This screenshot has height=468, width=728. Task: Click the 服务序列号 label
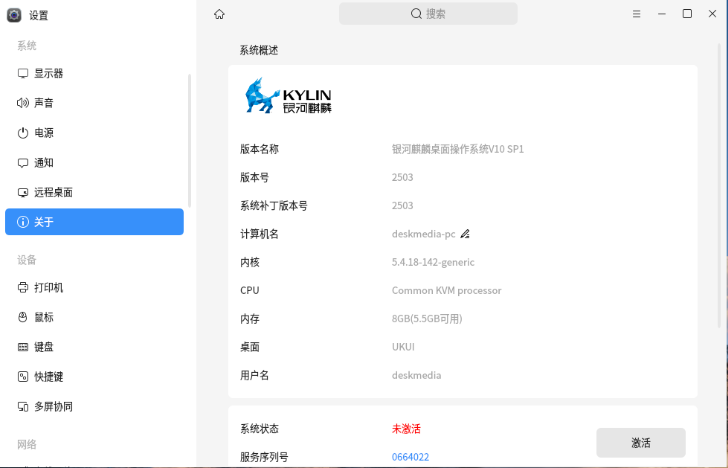click(264, 457)
